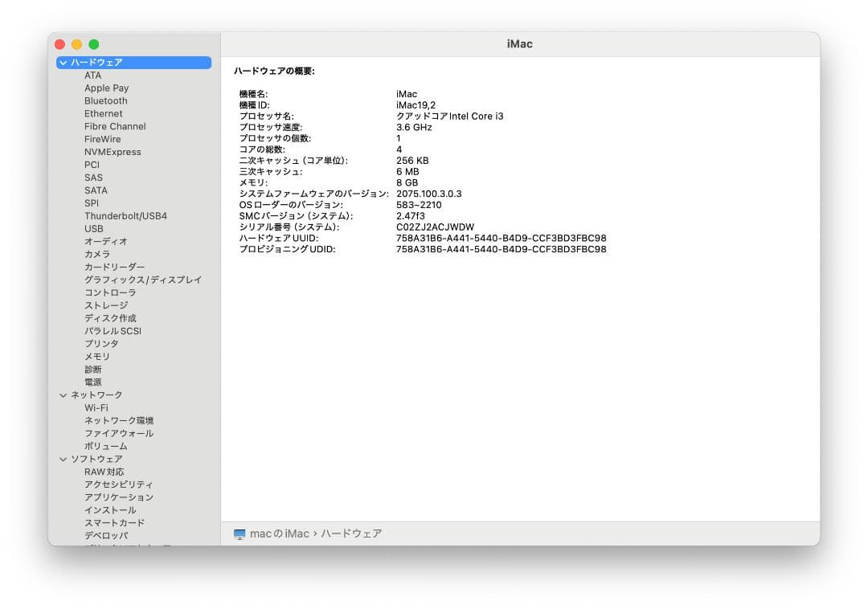Open the ストレージ section

tap(104, 305)
